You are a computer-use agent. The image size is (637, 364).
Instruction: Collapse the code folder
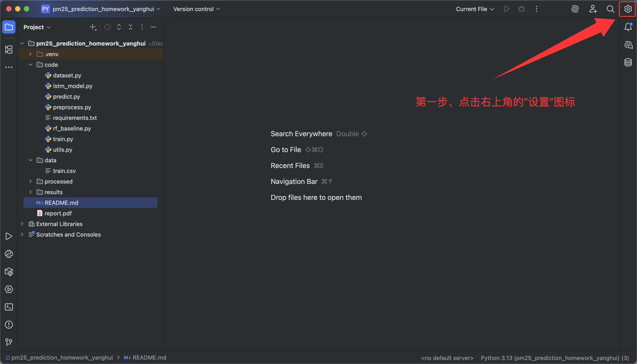pos(30,65)
